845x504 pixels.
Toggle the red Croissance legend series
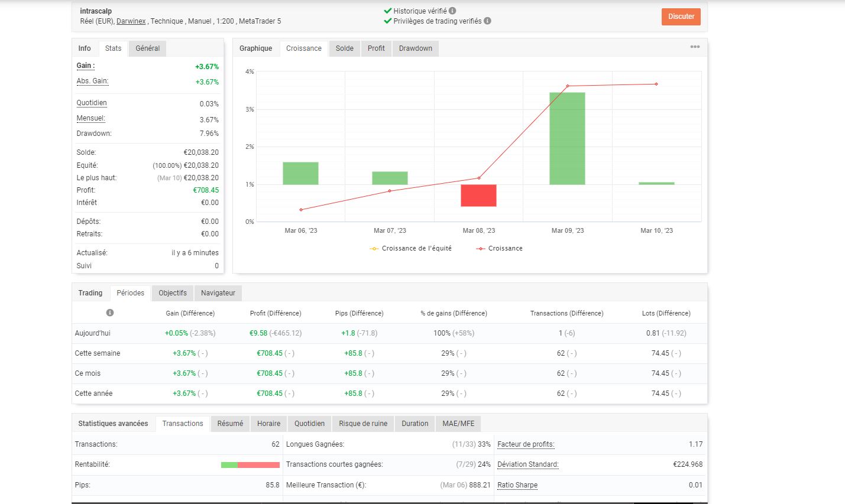tap(499, 248)
